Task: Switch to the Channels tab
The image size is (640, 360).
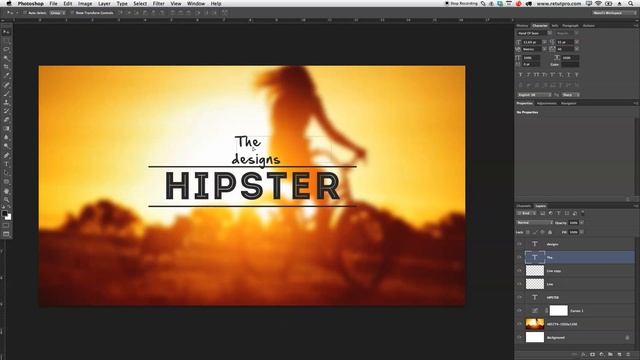Action: [524, 206]
